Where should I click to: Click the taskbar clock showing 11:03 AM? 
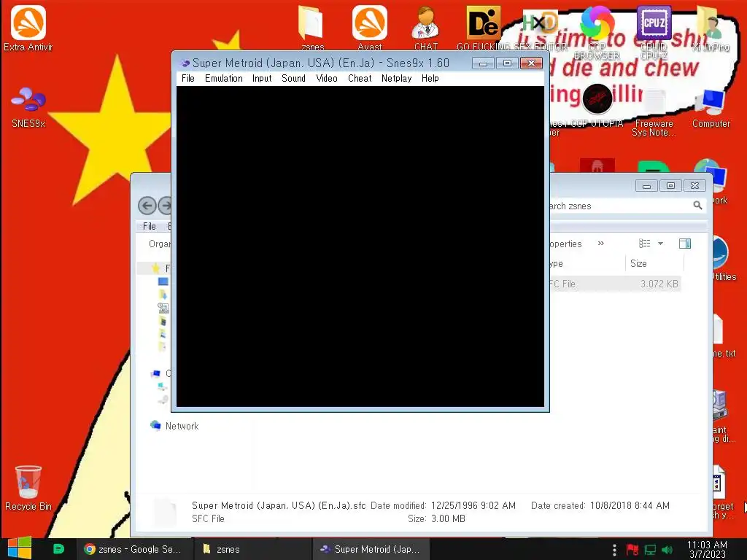point(707,549)
